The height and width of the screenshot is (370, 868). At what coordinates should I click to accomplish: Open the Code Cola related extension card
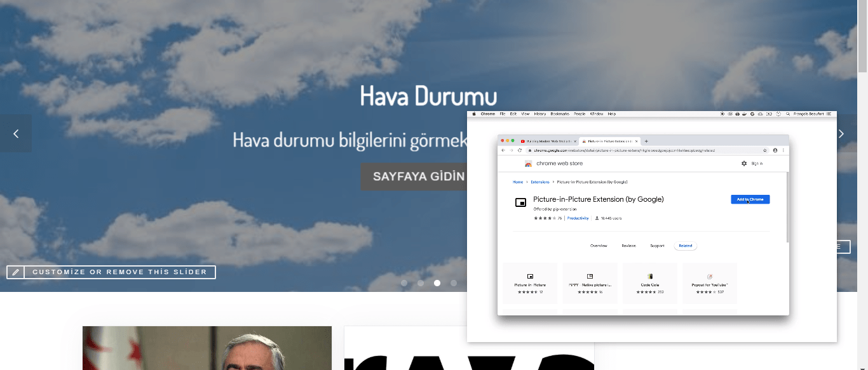[x=650, y=283]
